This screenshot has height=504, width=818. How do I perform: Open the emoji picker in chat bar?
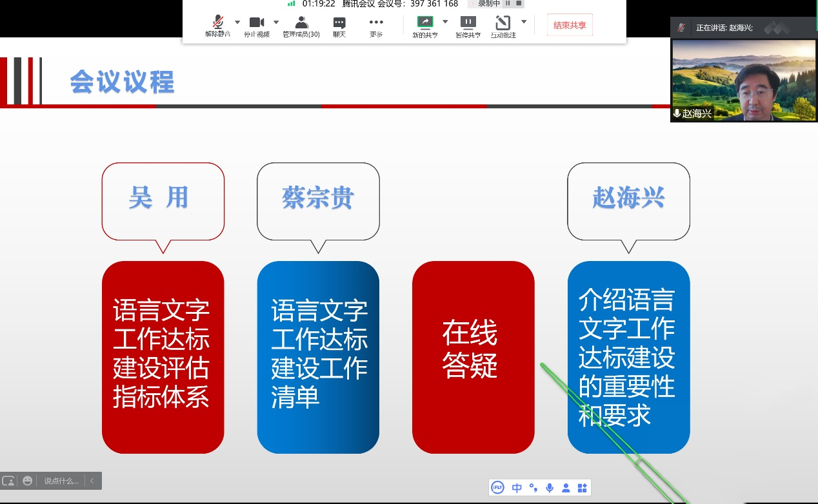pos(27,481)
